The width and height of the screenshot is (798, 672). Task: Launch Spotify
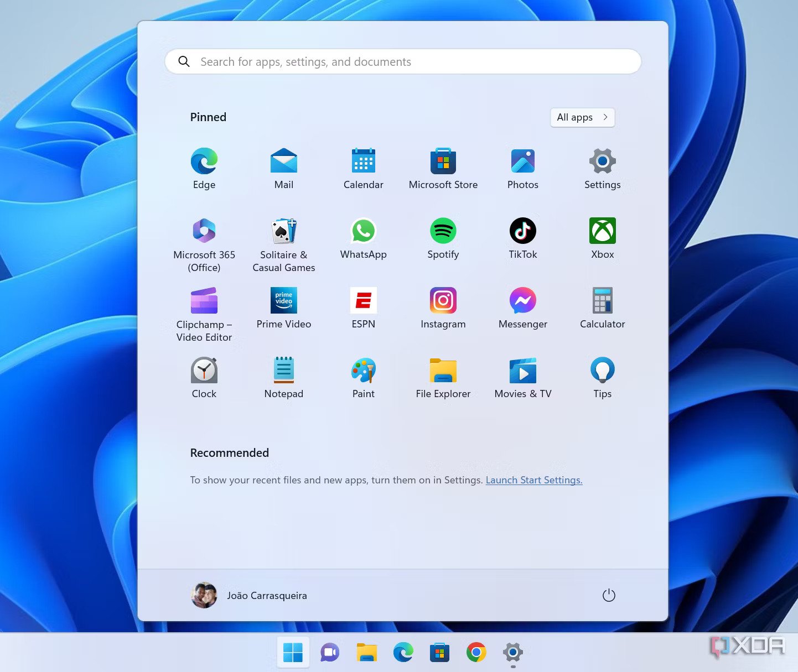click(443, 238)
